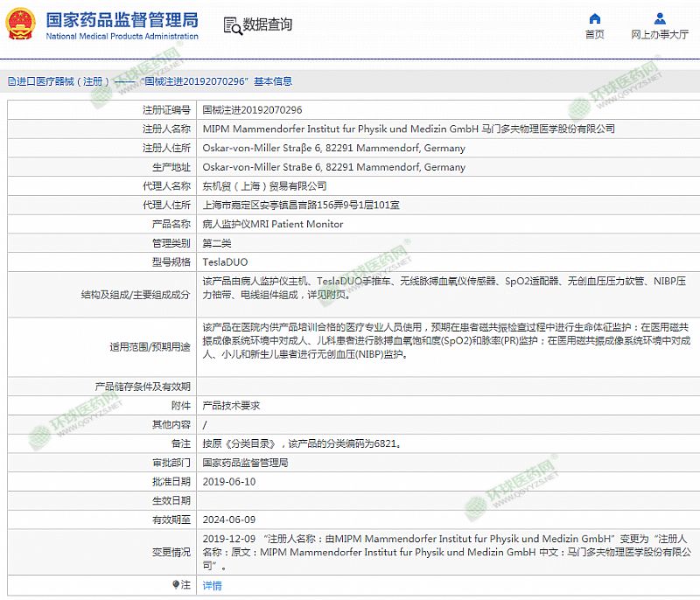Image resolution: width=700 pixels, height=600 pixels.
Task: Click the 数据查询 heading text
Action: click(268, 25)
